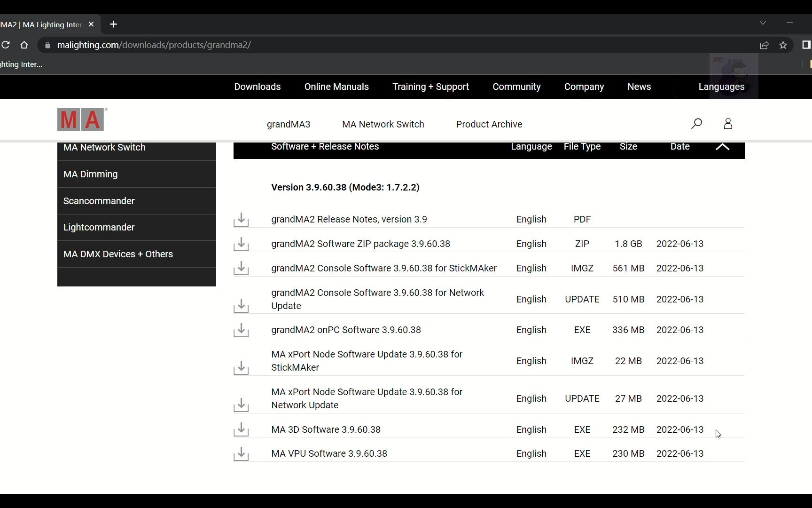The height and width of the screenshot is (508, 812).
Task: Open Training + Support menu
Action: pyautogui.click(x=430, y=87)
